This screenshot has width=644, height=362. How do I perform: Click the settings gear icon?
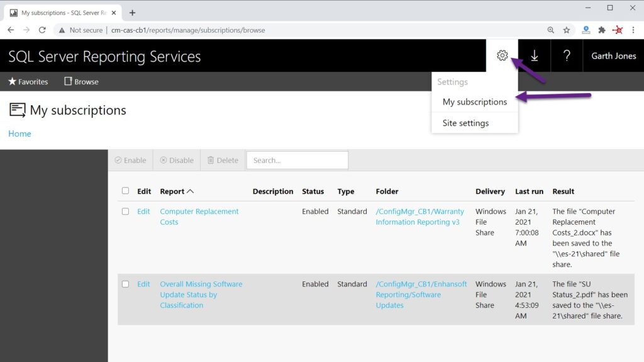[x=502, y=56]
